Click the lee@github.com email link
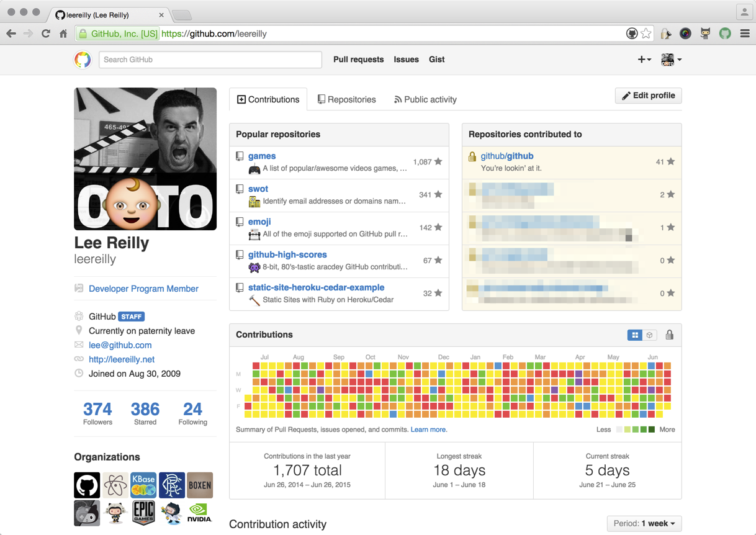756x535 pixels. tap(120, 345)
